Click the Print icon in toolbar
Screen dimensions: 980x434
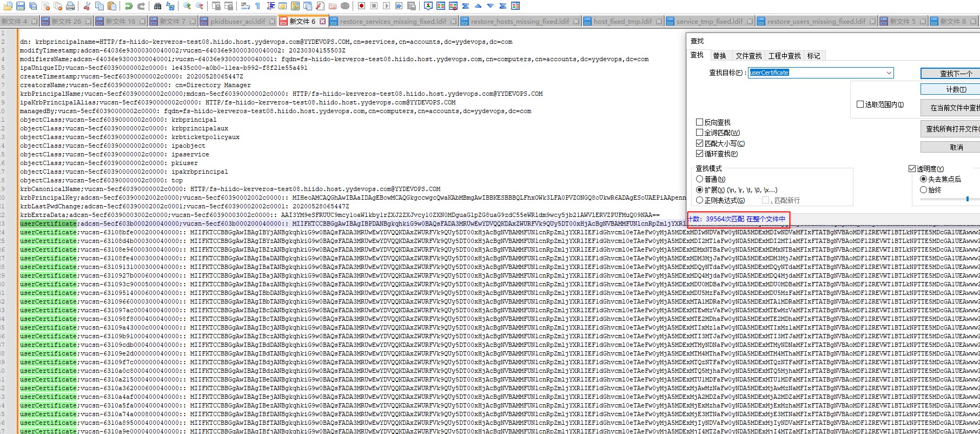[70, 6]
